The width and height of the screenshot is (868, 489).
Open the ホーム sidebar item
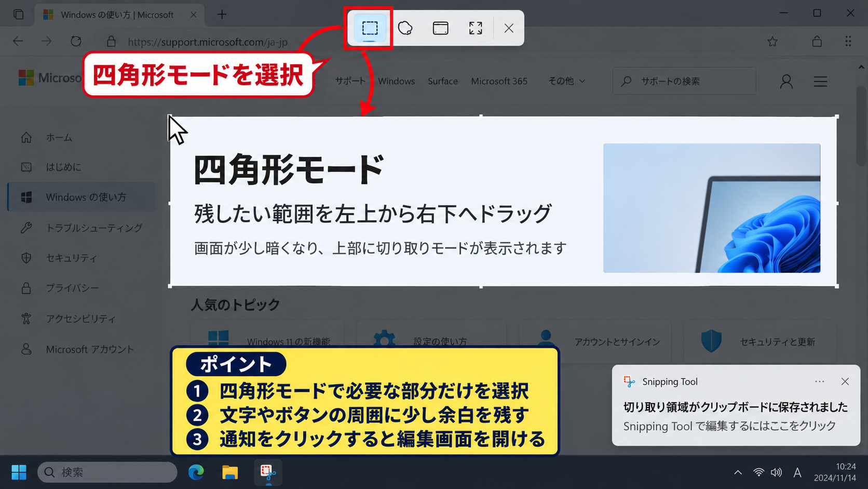81,138
